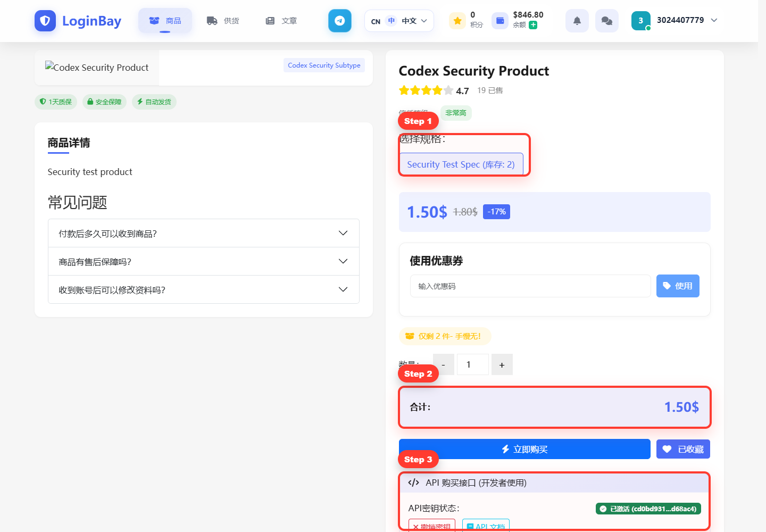Switch to the 商品 products tab
The width and height of the screenshot is (766, 532).
coord(165,21)
